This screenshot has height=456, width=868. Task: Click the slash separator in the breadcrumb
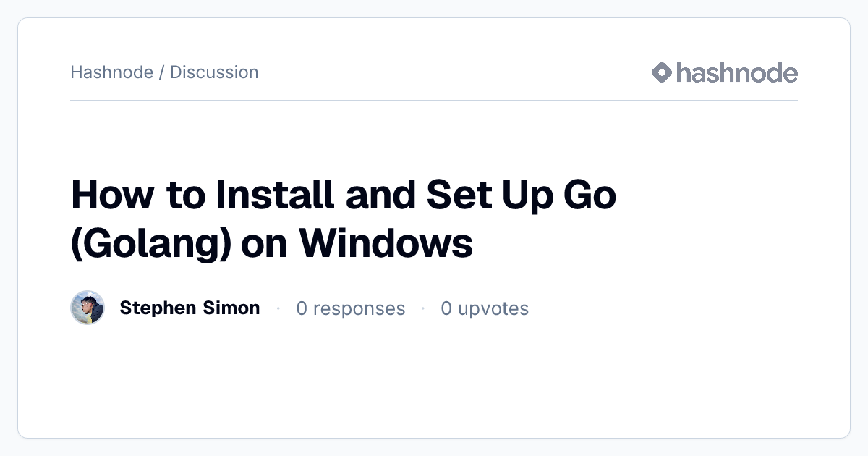point(161,72)
